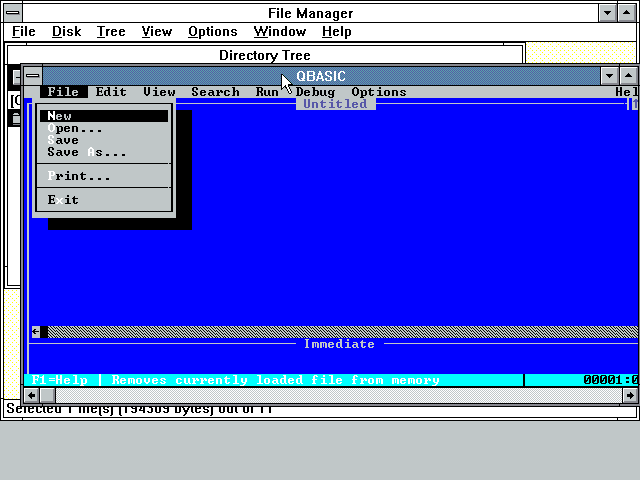Open the QBASIC Search menu
The height and width of the screenshot is (480, 640).
tap(216, 92)
